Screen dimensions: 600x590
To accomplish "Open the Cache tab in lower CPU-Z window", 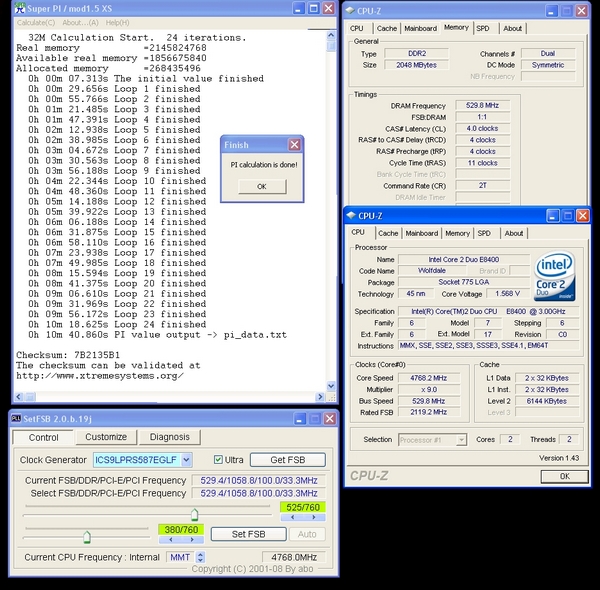I will 388,233.
